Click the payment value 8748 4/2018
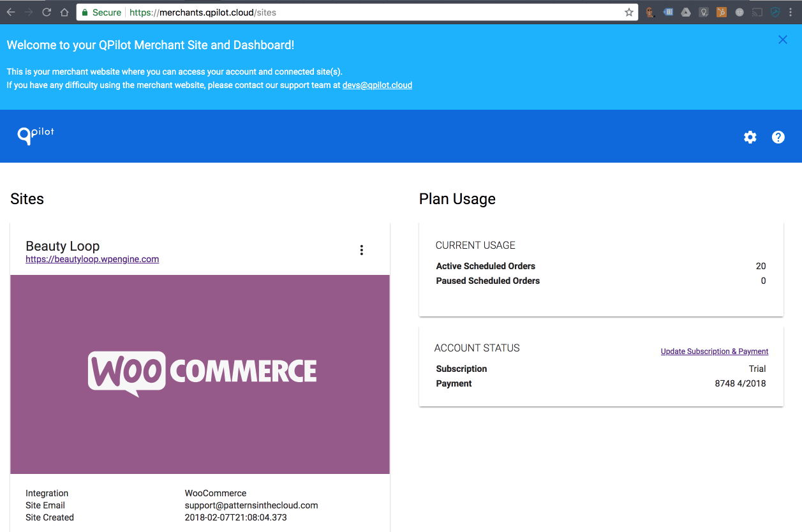This screenshot has width=802, height=532. point(740,383)
